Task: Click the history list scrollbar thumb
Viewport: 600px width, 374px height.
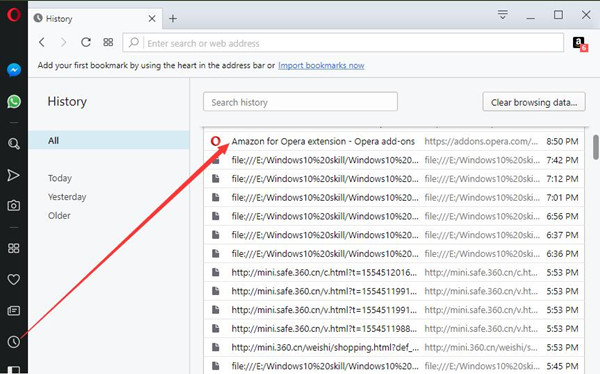Action: 596,147
